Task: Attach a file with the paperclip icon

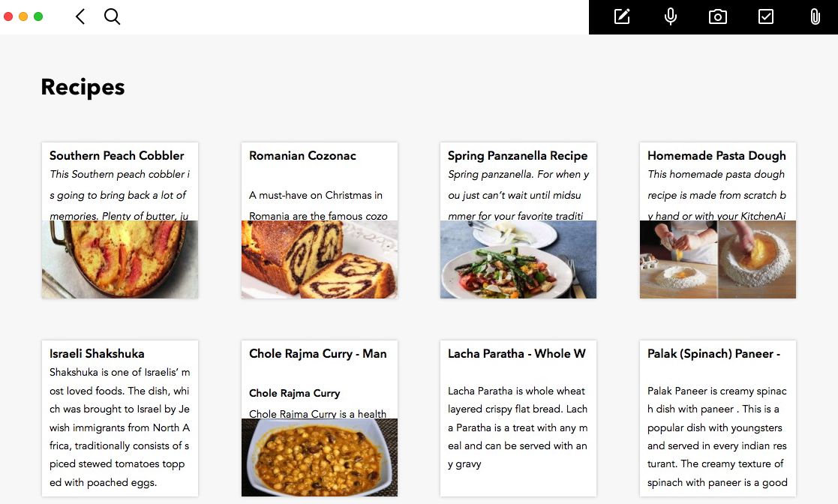Action: [x=815, y=16]
